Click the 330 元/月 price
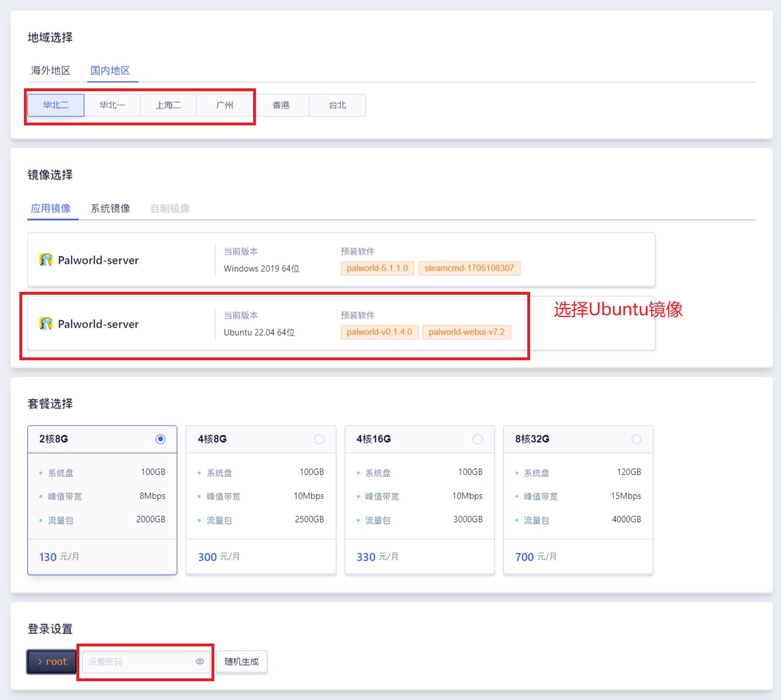 tap(377, 557)
